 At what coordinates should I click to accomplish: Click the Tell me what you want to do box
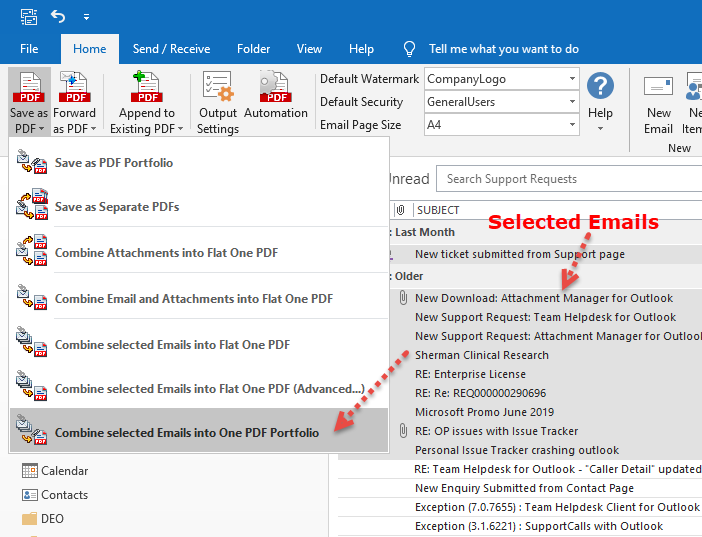504,49
